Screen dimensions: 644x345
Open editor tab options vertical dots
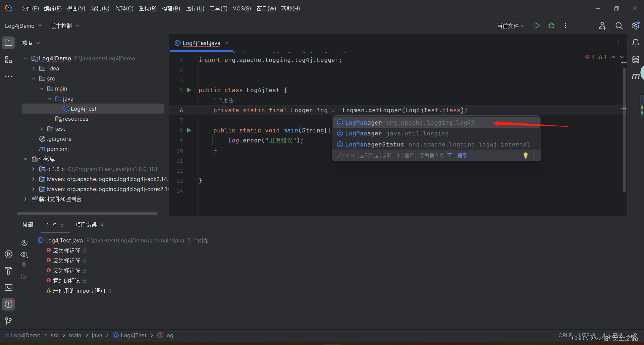(x=619, y=43)
